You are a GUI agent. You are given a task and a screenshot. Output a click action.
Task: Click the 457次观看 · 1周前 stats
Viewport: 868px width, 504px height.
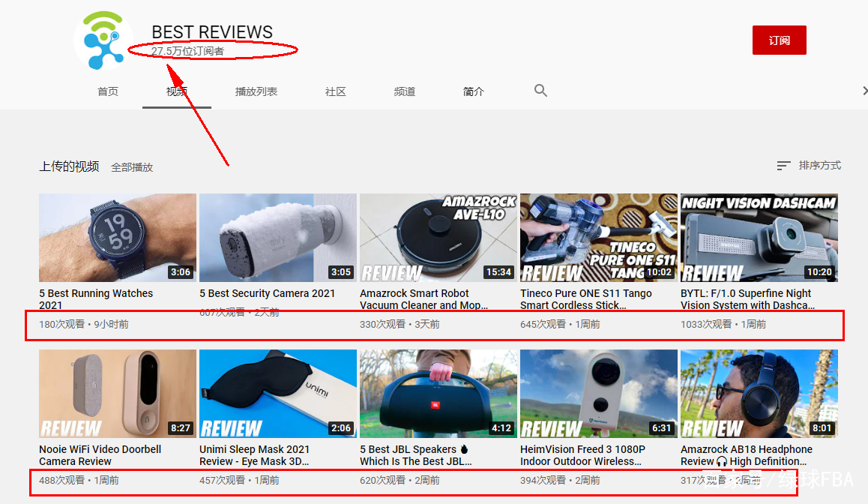239,480
